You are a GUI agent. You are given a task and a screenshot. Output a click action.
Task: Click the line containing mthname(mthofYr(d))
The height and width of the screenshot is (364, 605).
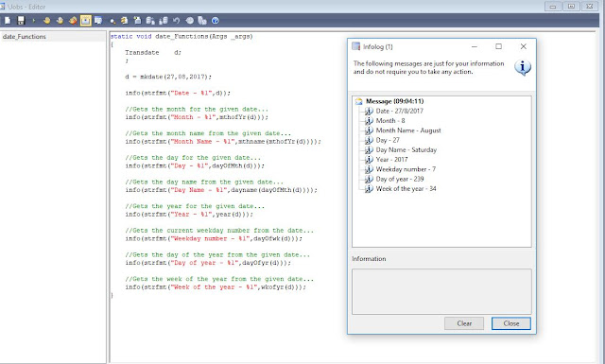[223, 142]
